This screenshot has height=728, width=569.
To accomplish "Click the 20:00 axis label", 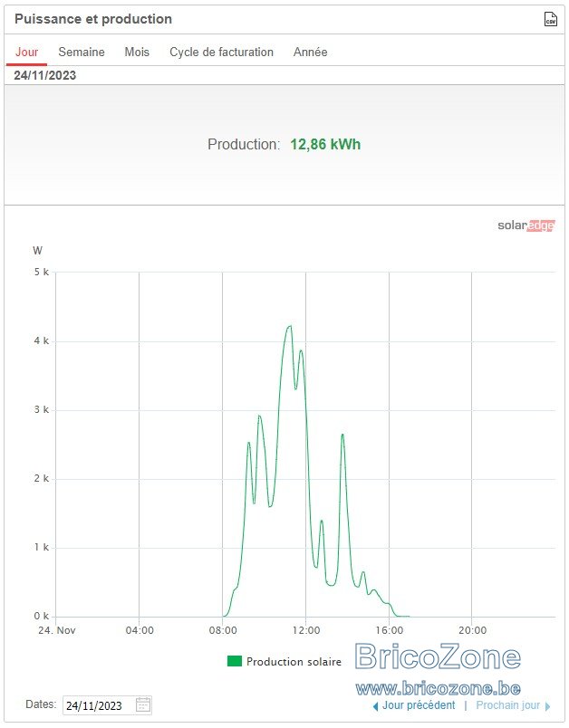I will point(472,630).
